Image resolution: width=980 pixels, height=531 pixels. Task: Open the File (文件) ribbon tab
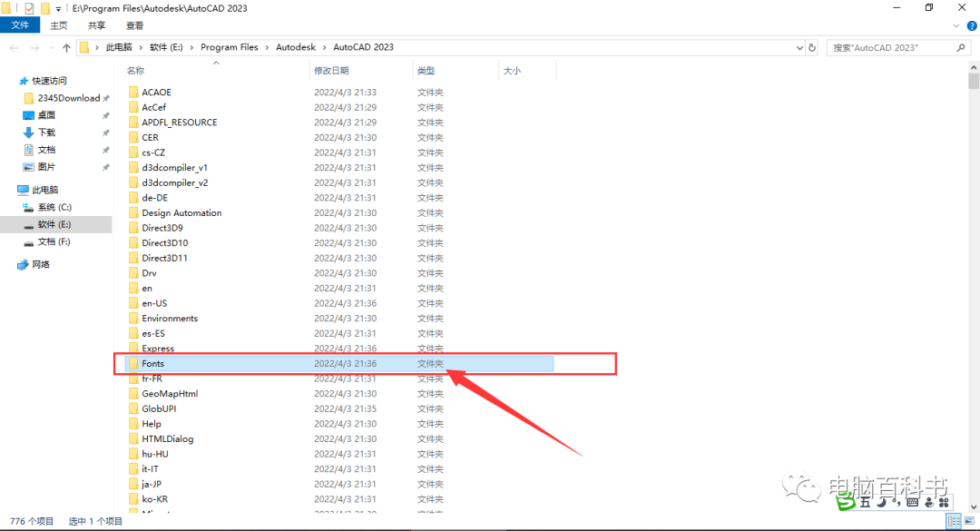pos(20,25)
